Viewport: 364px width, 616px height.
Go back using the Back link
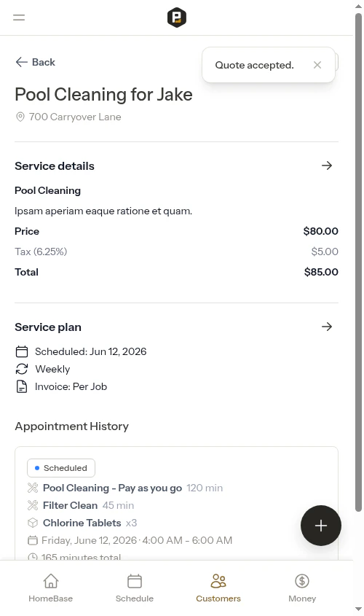pos(35,62)
